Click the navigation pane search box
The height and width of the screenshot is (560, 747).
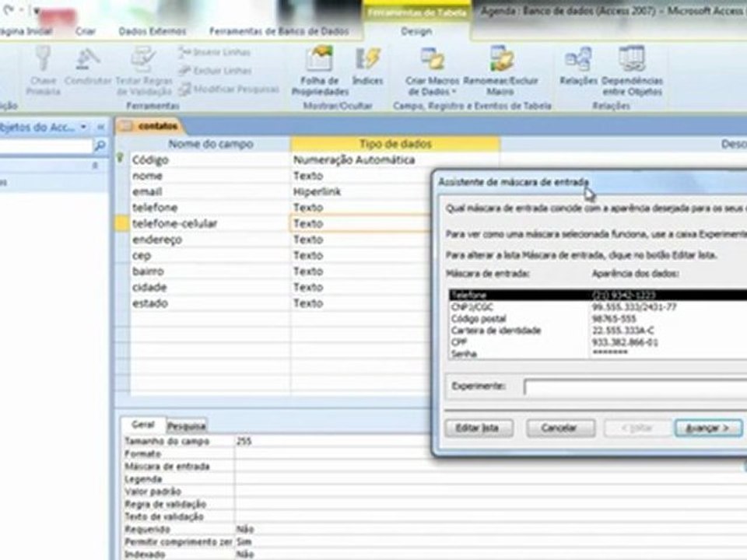(46, 145)
